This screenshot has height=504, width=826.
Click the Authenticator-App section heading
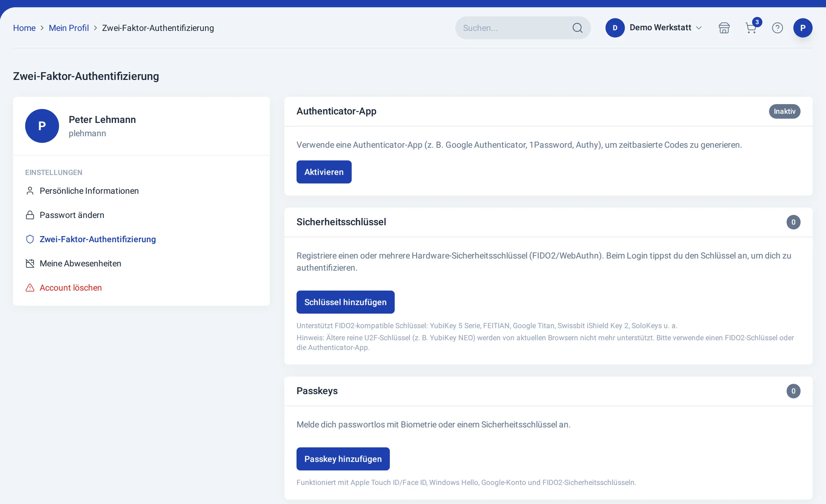(x=336, y=111)
